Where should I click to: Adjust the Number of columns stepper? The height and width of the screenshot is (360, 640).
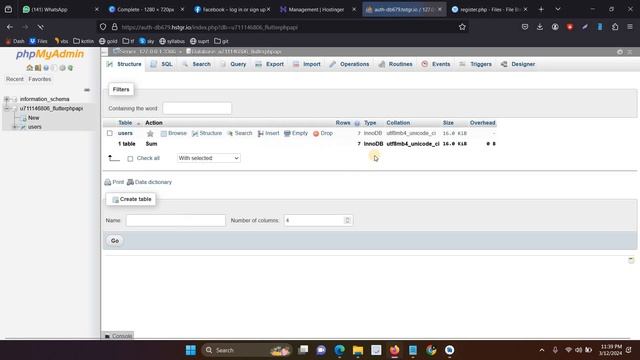[x=347, y=220]
